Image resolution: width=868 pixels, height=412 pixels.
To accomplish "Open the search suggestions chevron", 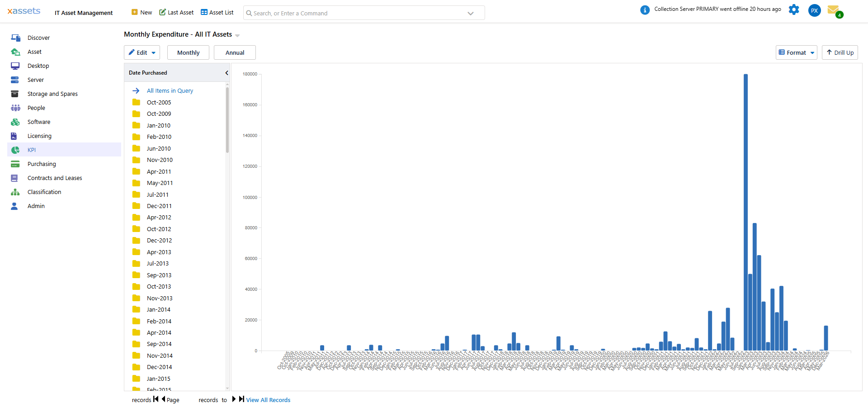I will [x=471, y=13].
